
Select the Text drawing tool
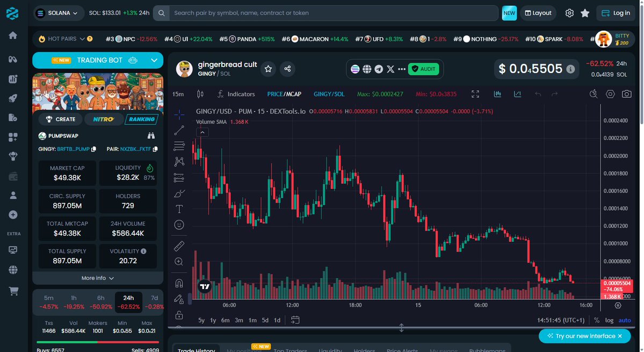pos(179,209)
